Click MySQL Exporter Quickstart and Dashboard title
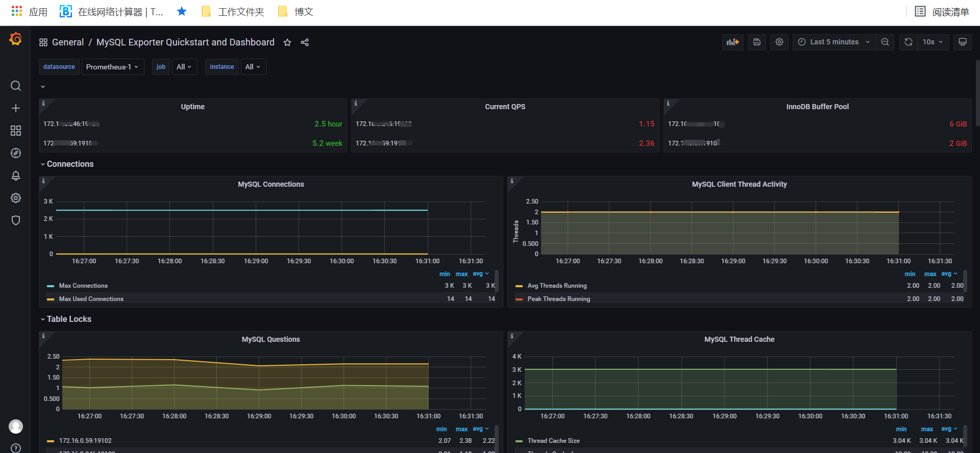The height and width of the screenshot is (453, 980). (x=185, y=42)
